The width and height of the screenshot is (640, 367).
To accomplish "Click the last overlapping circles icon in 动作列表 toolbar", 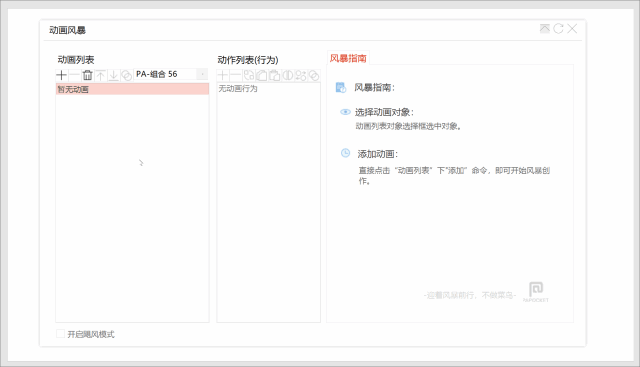I will (314, 75).
